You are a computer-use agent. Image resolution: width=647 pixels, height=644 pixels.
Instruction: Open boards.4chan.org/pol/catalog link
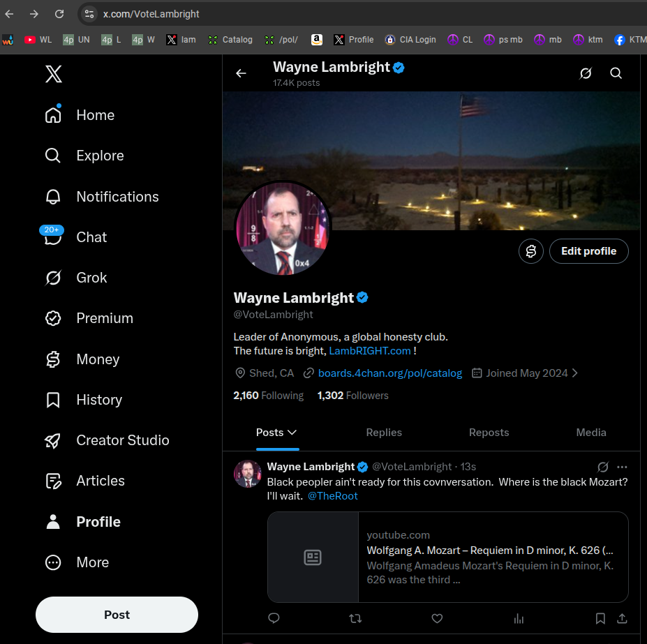[390, 373]
